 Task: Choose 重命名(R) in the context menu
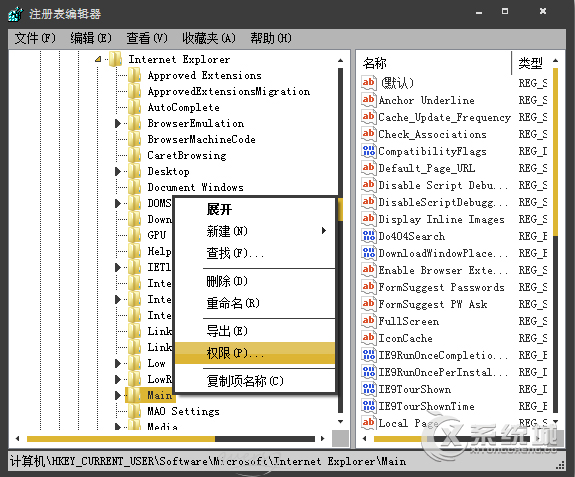[x=255, y=303]
